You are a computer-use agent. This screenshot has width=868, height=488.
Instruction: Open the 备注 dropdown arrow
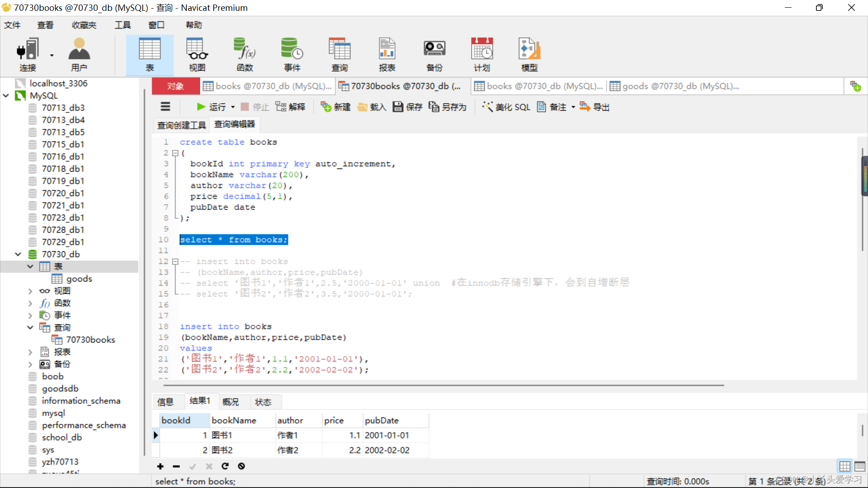pos(573,107)
